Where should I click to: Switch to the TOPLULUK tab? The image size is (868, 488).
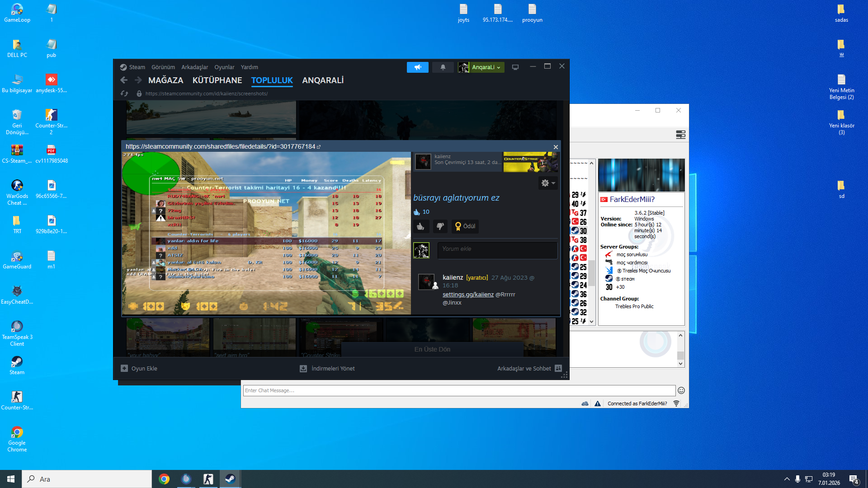[x=272, y=80]
